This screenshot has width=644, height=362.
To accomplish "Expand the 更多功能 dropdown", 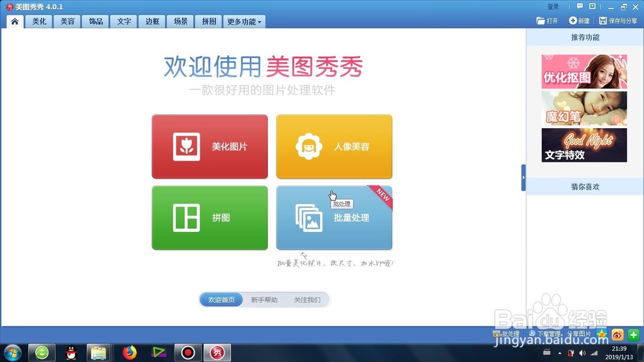I will click(244, 21).
